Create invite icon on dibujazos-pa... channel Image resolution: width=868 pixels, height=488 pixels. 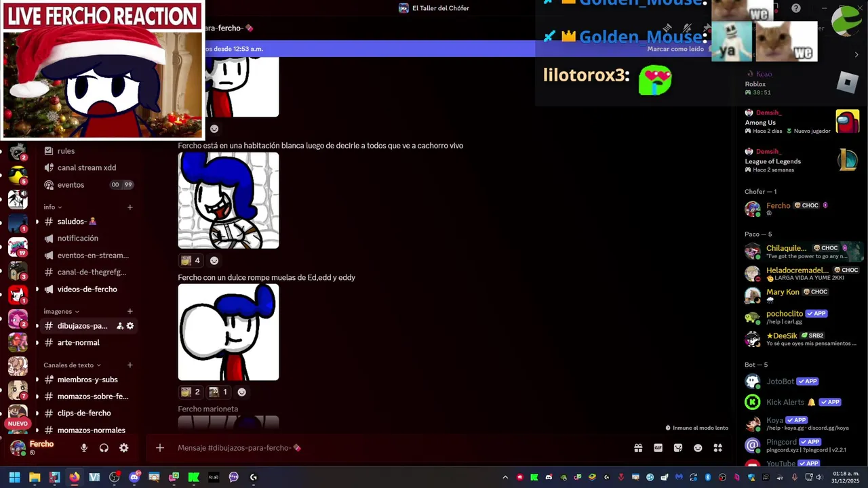click(x=120, y=326)
